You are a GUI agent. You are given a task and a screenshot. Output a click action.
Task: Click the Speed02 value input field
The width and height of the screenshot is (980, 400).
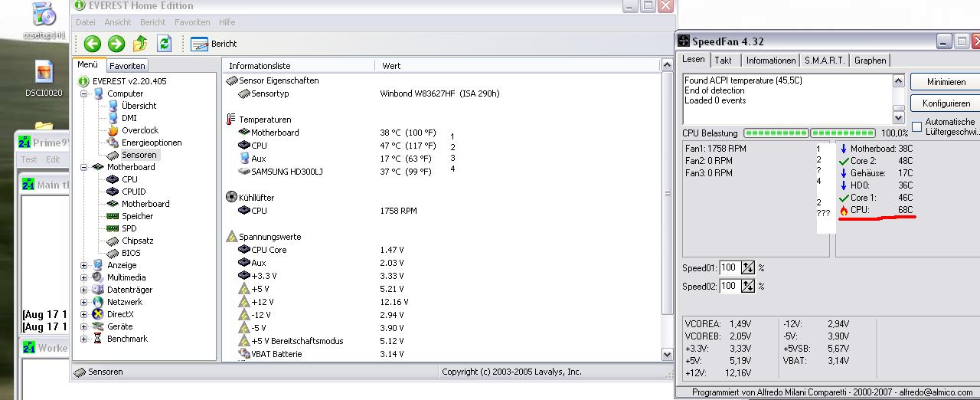pyautogui.click(x=729, y=286)
